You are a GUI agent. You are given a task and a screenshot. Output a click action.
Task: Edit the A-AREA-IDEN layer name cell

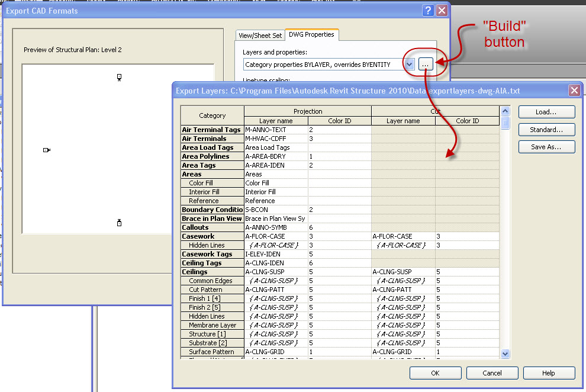coord(276,165)
